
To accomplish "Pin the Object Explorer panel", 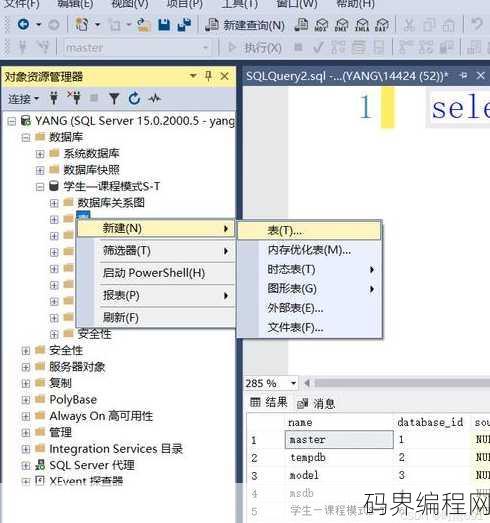I will tap(208, 76).
